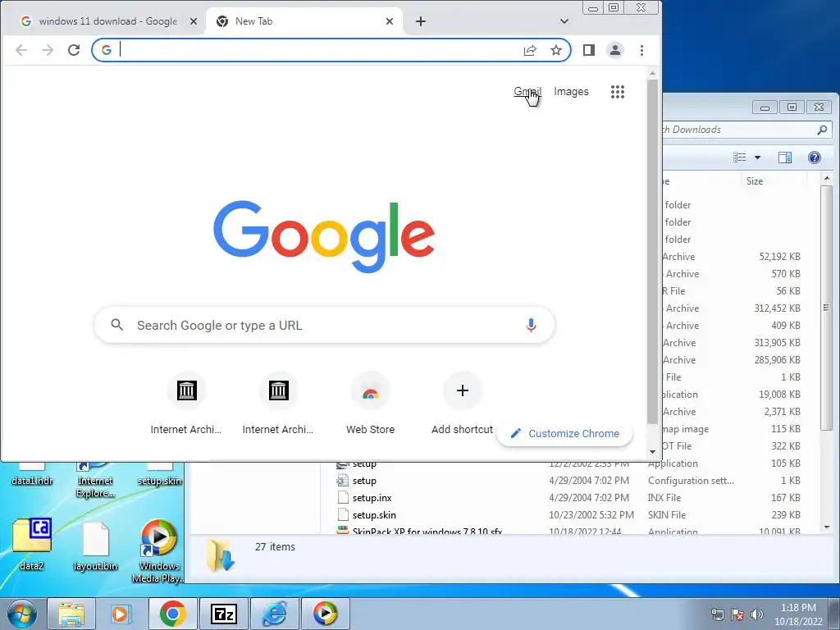Select data2 desktop icon
Viewport: 840px width, 630px height.
[32, 544]
